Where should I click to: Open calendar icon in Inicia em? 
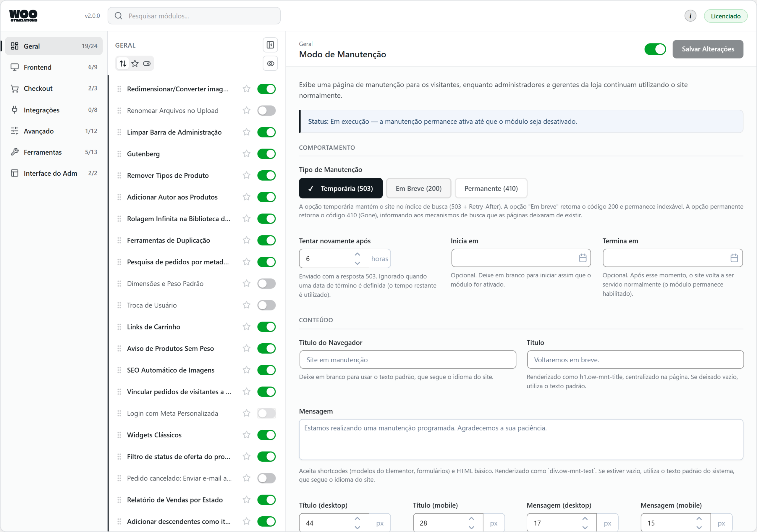pos(583,258)
